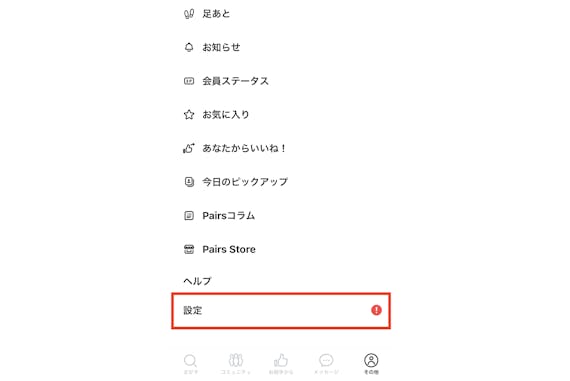
Task: Open the thumbs-up icon beside あなたからいいね！
Action: pos(189,148)
